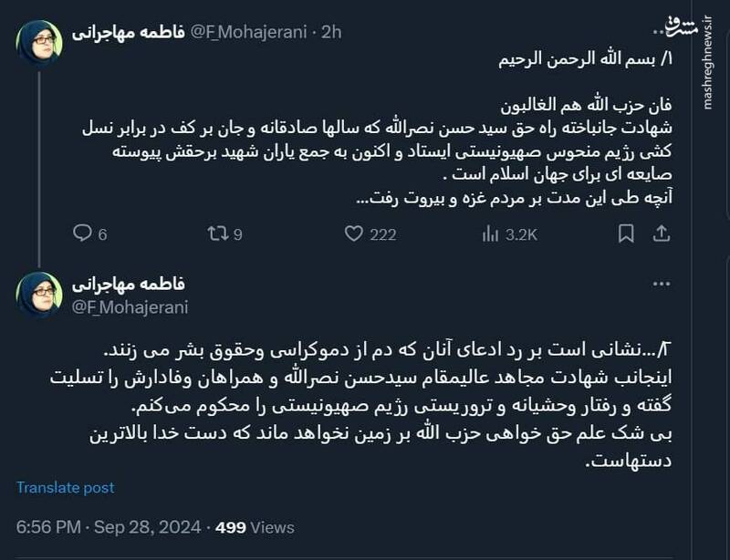Repost the first tweet via repost arrows icon

coord(216,234)
